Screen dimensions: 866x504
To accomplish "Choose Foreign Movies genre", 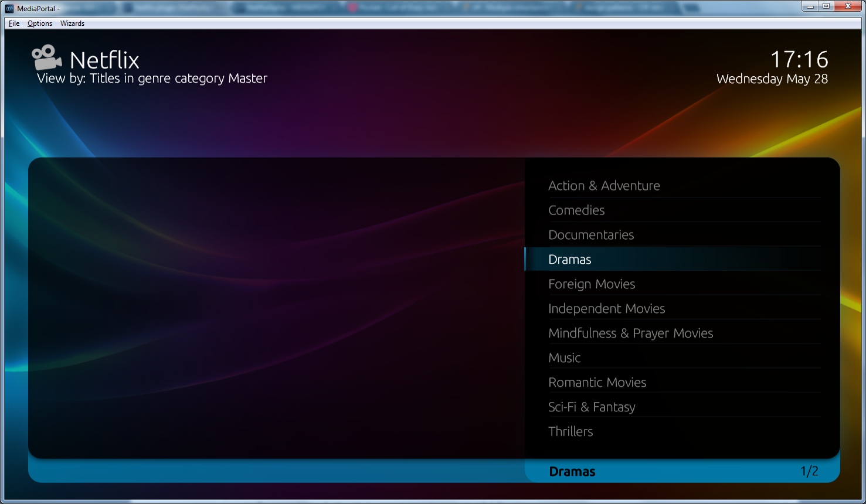I will 673,284.
